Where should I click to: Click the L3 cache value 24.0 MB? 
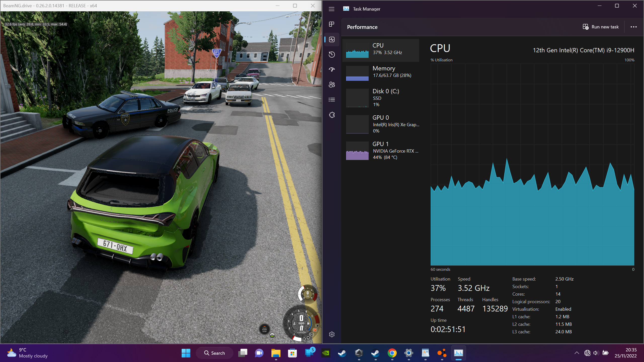(563, 332)
